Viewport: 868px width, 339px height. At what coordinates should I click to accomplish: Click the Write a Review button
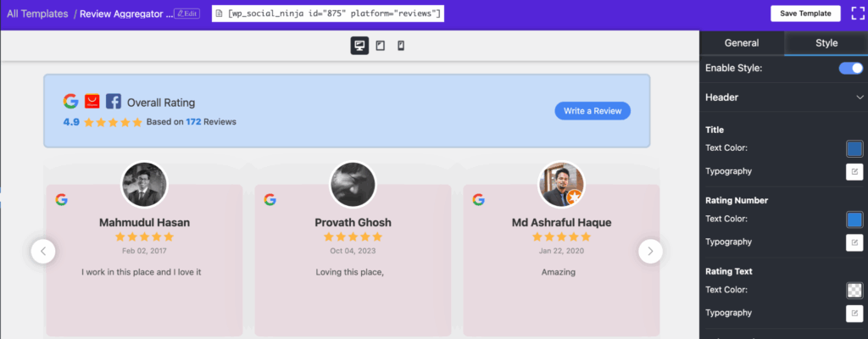click(593, 111)
